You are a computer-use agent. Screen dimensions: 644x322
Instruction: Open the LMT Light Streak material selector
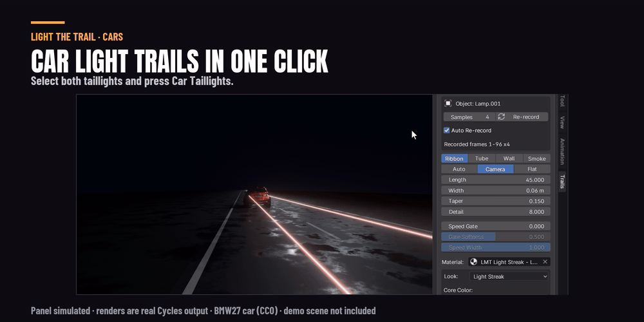click(509, 262)
